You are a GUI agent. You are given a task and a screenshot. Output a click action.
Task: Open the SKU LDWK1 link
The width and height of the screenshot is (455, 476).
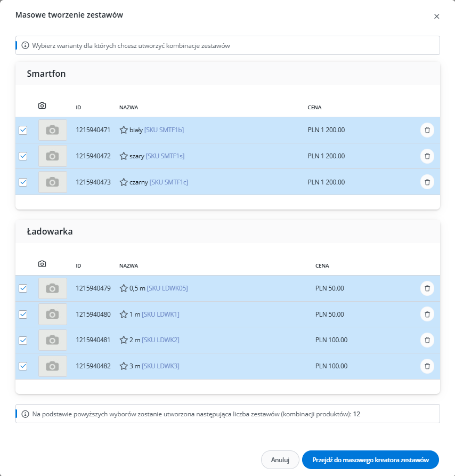[x=160, y=314]
